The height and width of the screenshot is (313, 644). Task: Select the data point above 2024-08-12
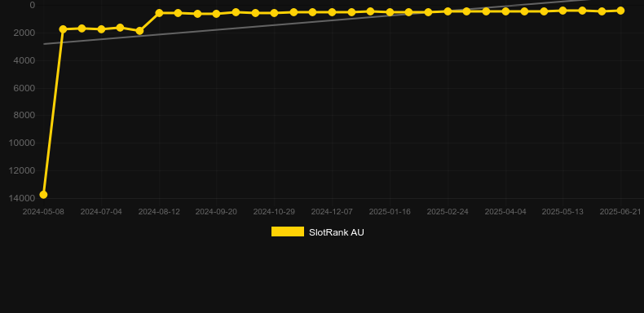159,13
